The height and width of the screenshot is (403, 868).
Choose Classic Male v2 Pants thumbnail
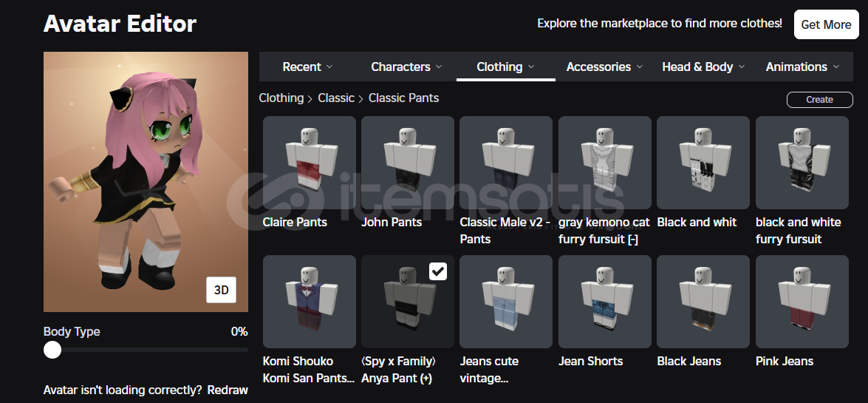tap(506, 163)
